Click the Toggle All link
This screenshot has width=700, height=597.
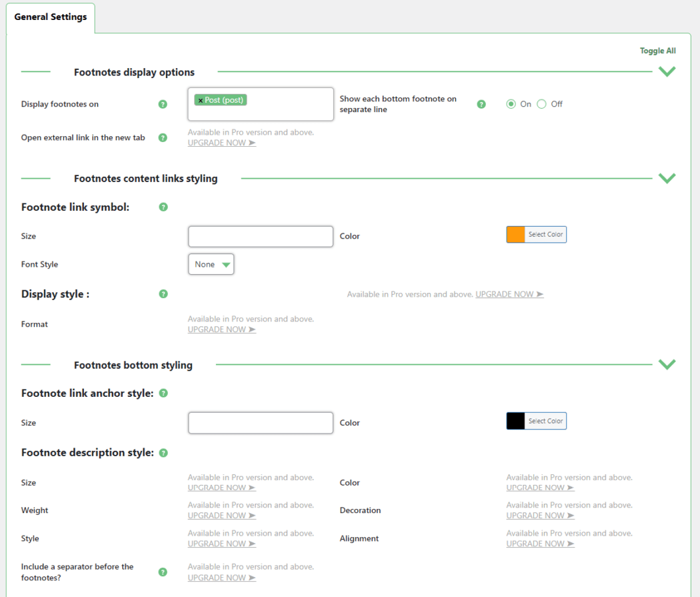tap(657, 51)
